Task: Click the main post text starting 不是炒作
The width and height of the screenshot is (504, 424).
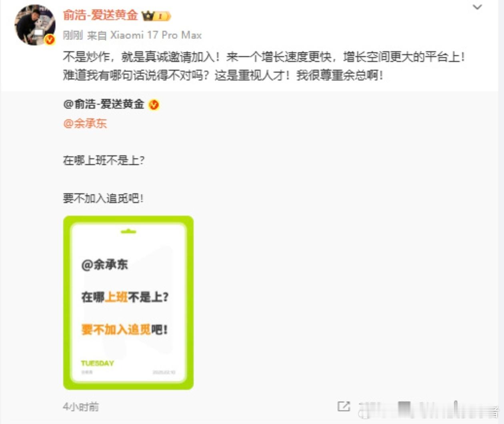Action: [264, 57]
